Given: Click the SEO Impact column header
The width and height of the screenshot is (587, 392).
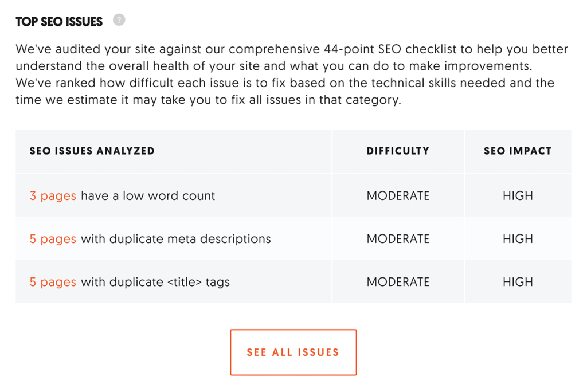Looking at the screenshot, I should 518,151.
